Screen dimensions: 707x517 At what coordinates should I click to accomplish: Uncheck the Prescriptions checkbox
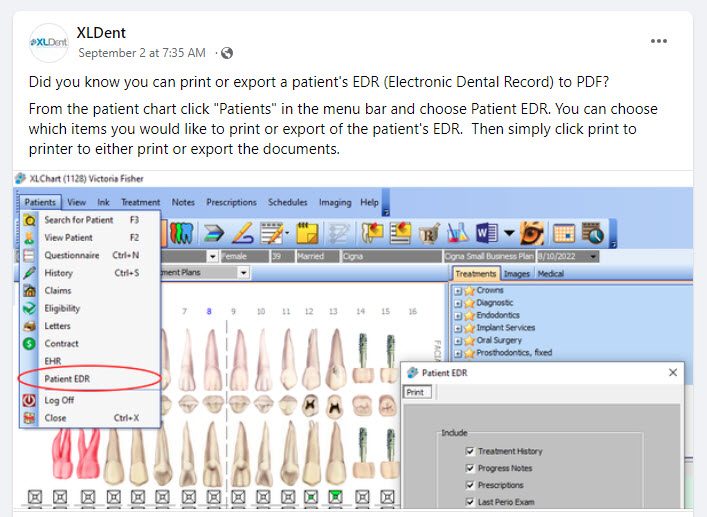coord(470,485)
